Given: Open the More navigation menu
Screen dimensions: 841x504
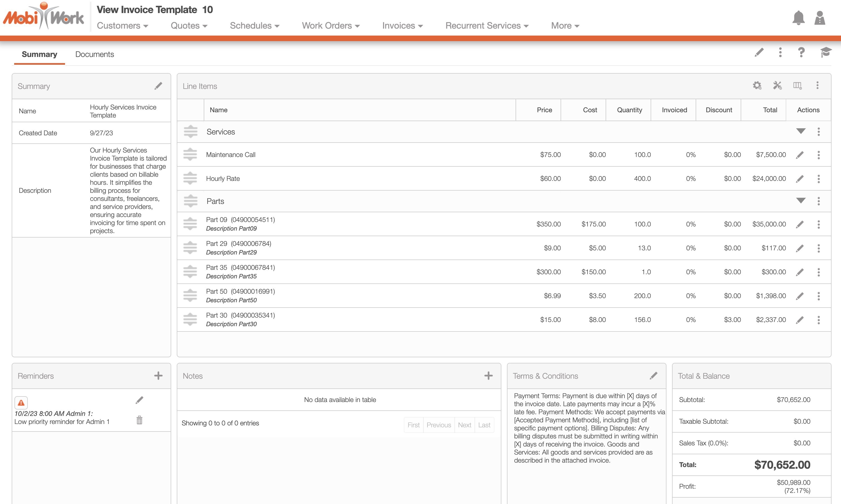Looking at the screenshot, I should coord(565,26).
